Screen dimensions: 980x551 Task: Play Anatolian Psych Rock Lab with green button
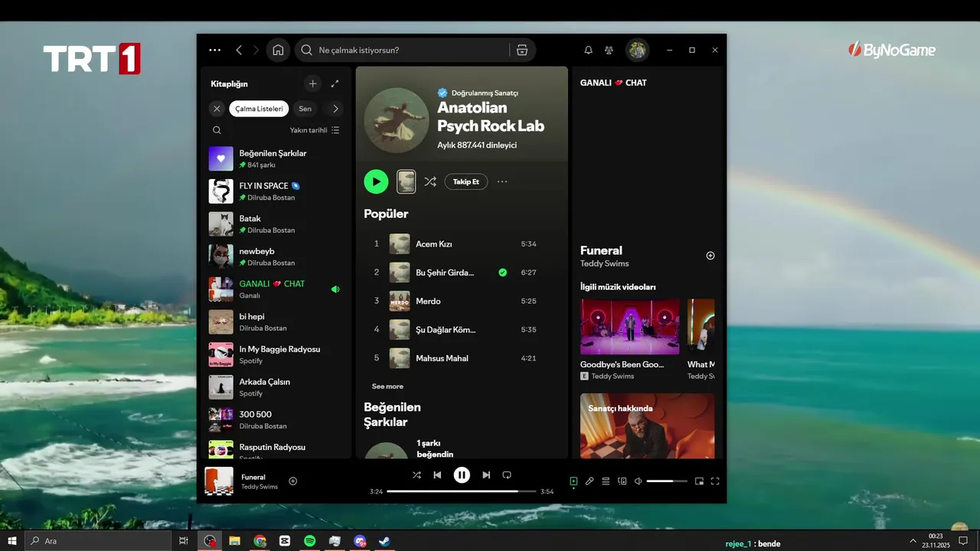(x=376, y=181)
